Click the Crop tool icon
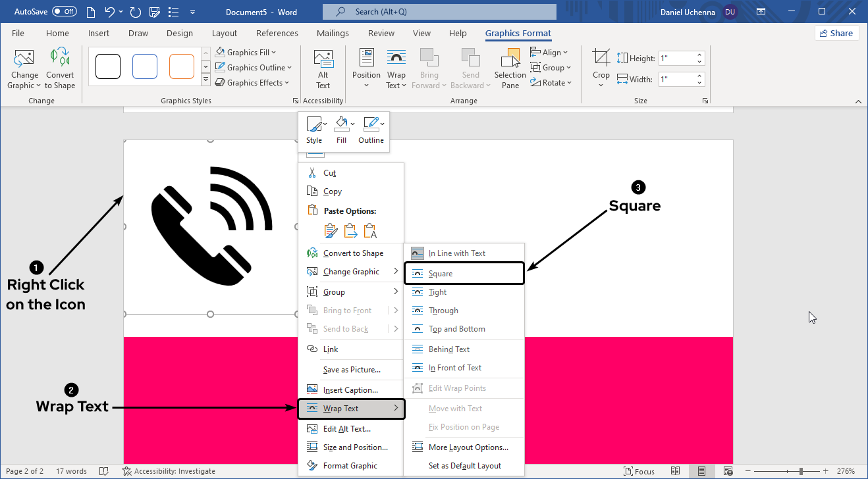The height and width of the screenshot is (479, 868). tap(601, 58)
